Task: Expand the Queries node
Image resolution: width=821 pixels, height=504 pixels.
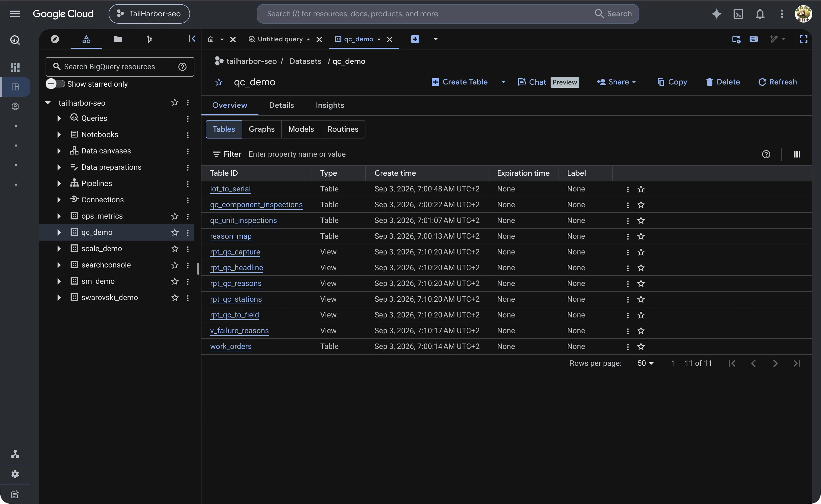Action: [59, 118]
